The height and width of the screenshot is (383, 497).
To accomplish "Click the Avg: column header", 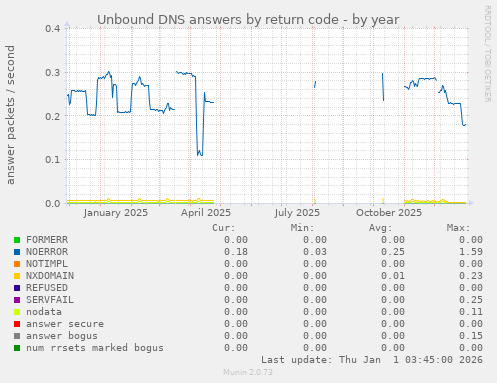I will [380, 228].
